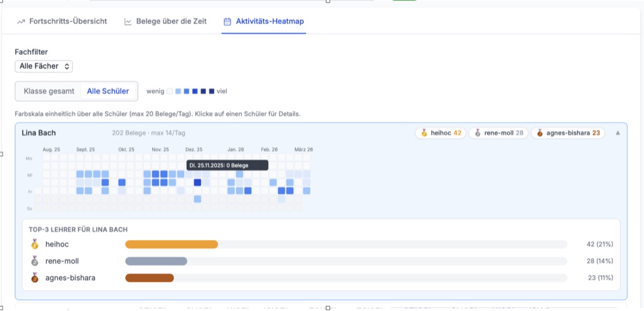Select the Klasse gesamt view

click(49, 91)
